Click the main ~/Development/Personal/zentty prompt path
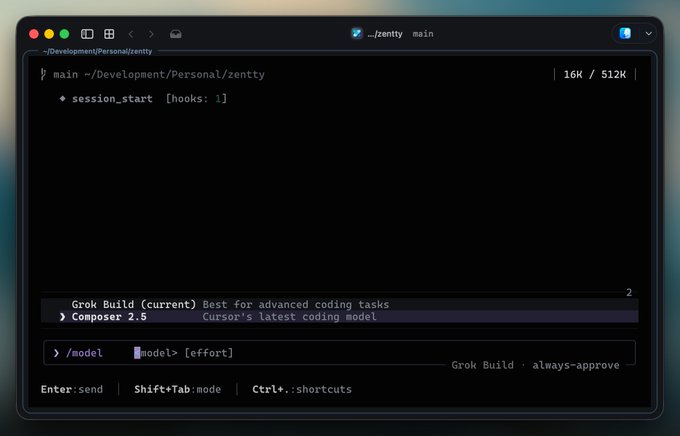Screen dimensions: 680x436 click(x=159, y=75)
